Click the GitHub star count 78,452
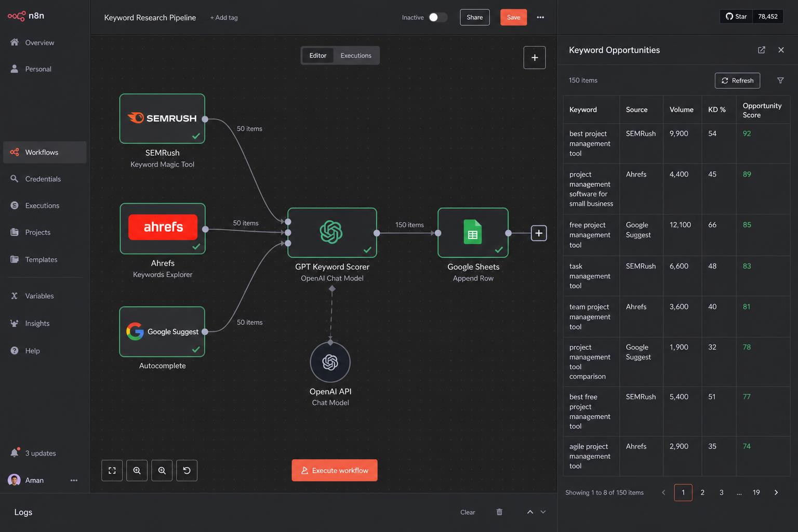The image size is (798, 532). (768, 17)
